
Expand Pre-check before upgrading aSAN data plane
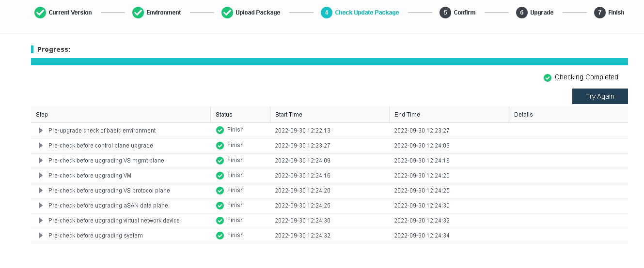(41, 206)
